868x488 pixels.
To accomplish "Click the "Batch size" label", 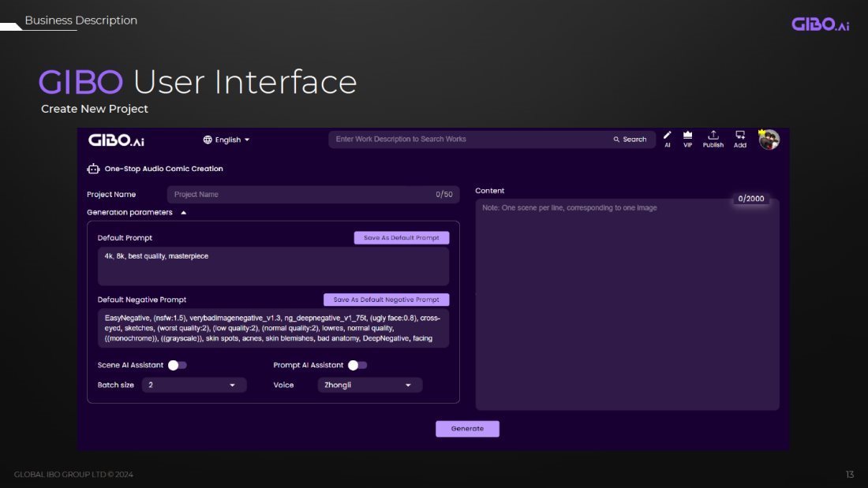I will point(116,385).
